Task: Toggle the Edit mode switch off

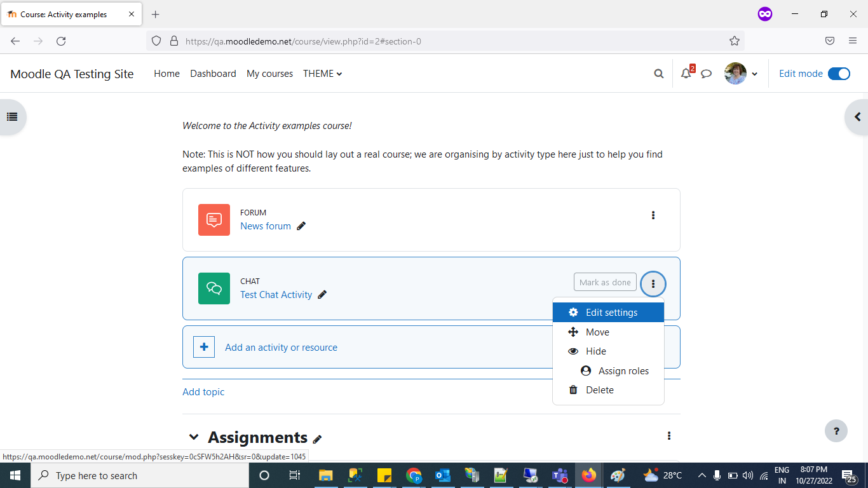Action: 839,74
